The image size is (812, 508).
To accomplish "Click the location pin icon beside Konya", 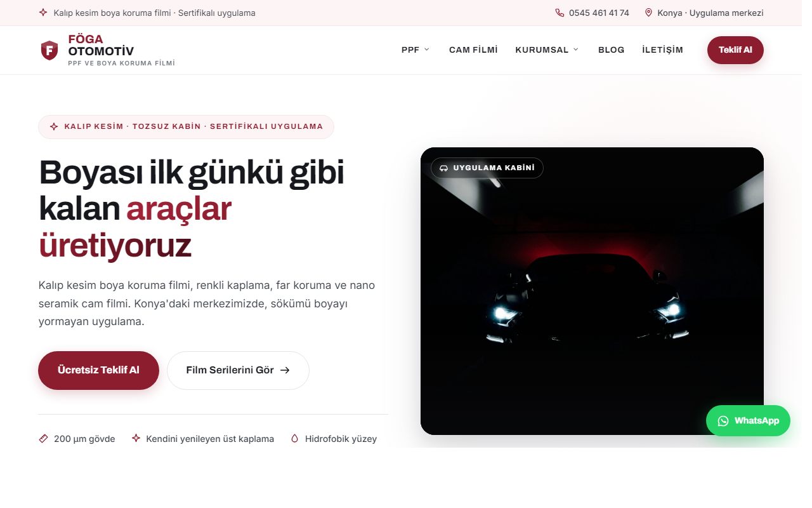I will (x=648, y=13).
